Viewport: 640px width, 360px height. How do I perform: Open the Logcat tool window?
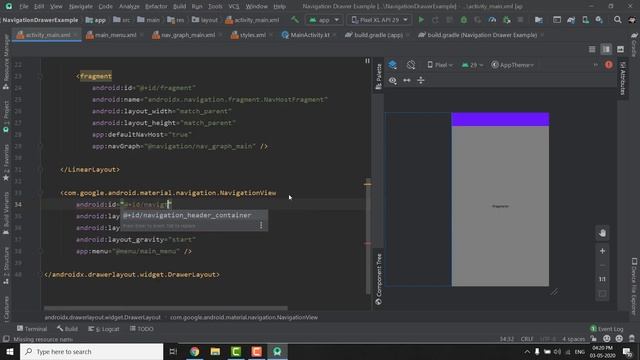[x=104, y=329]
